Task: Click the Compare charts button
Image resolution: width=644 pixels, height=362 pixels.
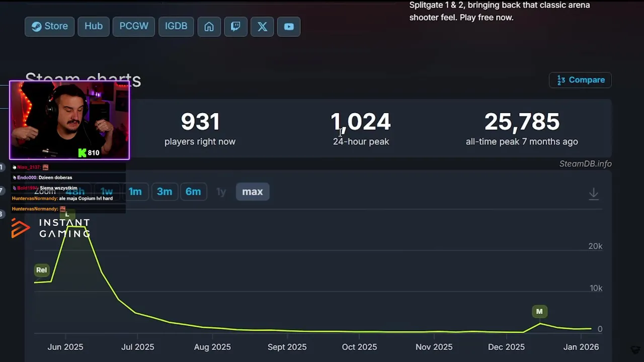Action: coord(581,80)
